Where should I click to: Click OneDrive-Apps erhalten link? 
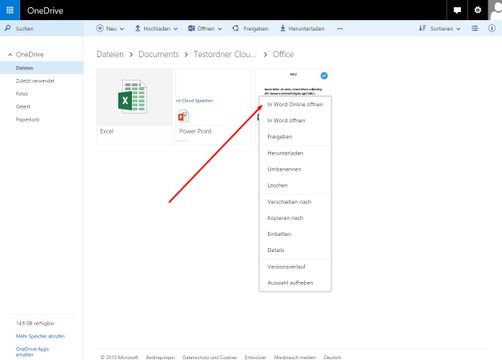32,352
